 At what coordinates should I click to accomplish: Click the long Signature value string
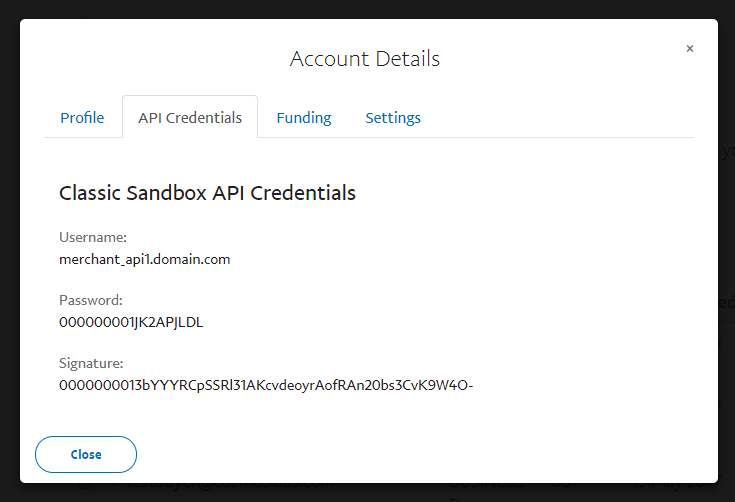[265, 385]
